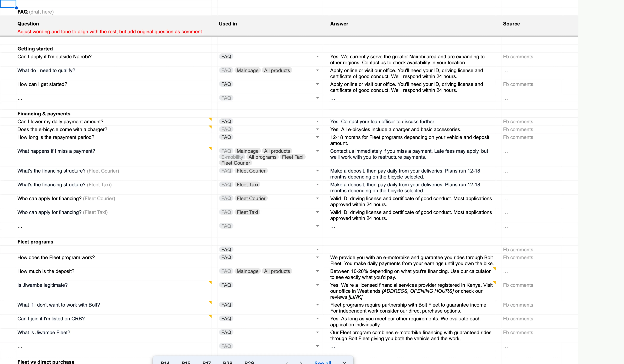Expand the dropdown on "Can I lower my daily payment amount?" row
Screen dimensions: 624x364
click(x=317, y=121)
